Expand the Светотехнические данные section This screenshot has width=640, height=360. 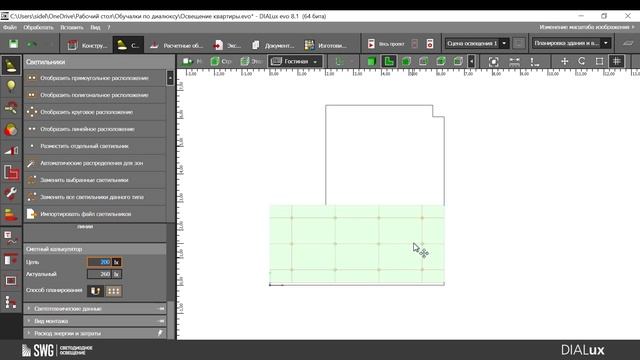[95, 309]
